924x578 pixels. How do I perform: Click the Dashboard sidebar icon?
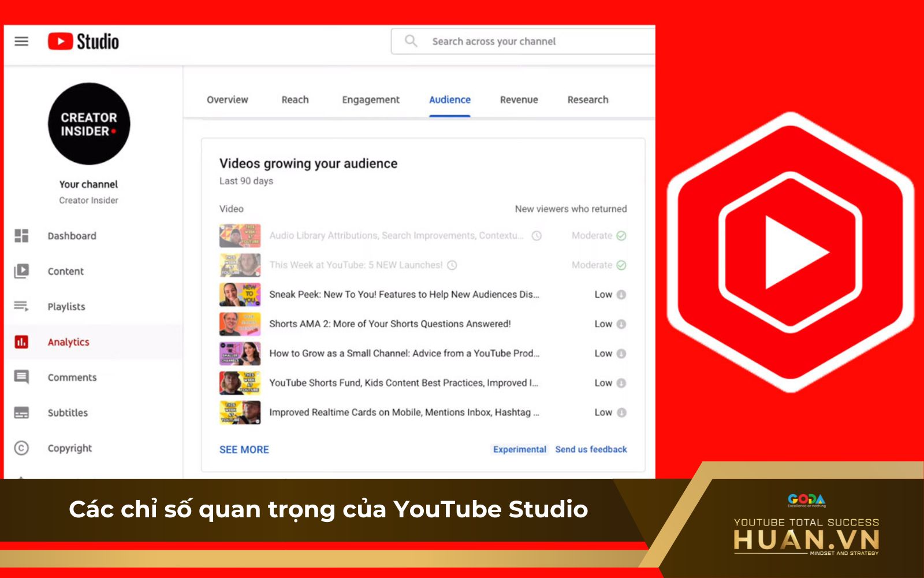tap(21, 236)
